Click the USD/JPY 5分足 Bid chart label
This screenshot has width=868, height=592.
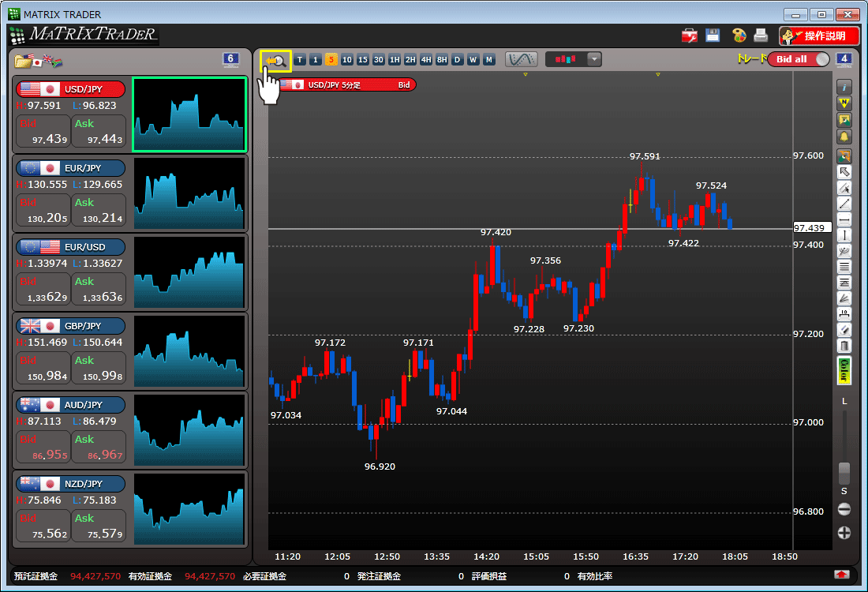pyautogui.click(x=348, y=84)
